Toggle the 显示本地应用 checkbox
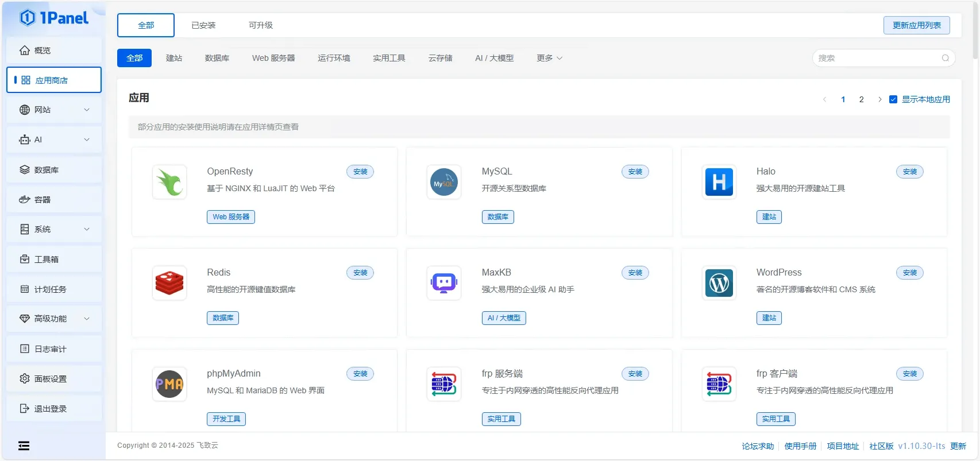The width and height of the screenshot is (980, 461). pyautogui.click(x=893, y=99)
